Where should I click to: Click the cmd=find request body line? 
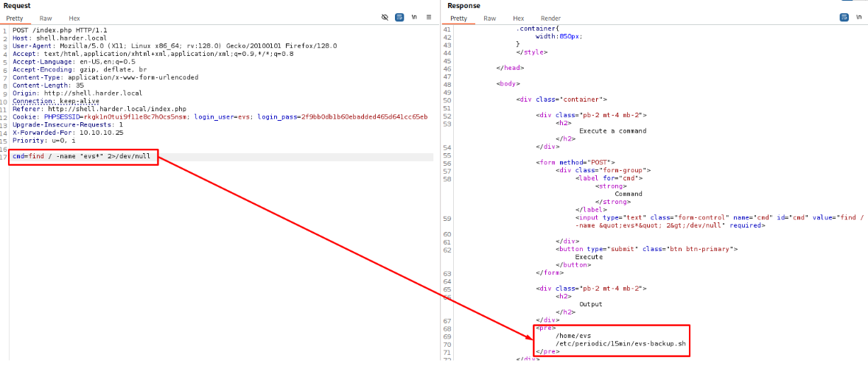click(x=81, y=156)
